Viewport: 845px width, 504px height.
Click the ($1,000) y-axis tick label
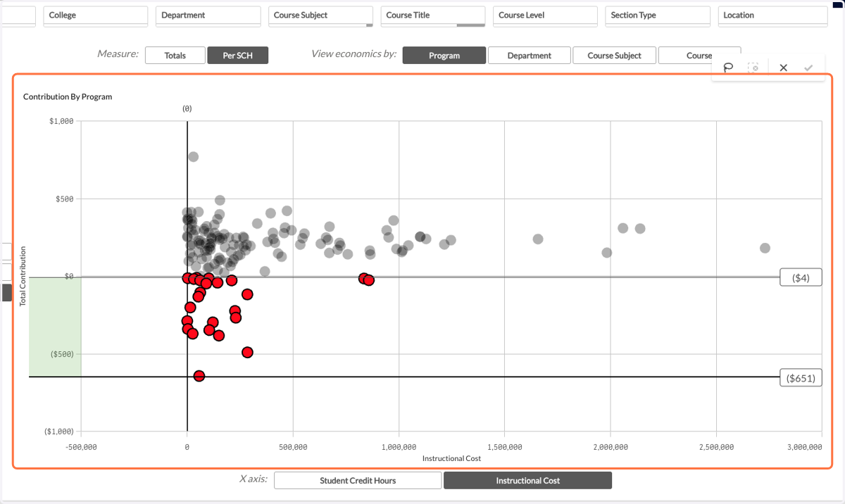point(58,431)
